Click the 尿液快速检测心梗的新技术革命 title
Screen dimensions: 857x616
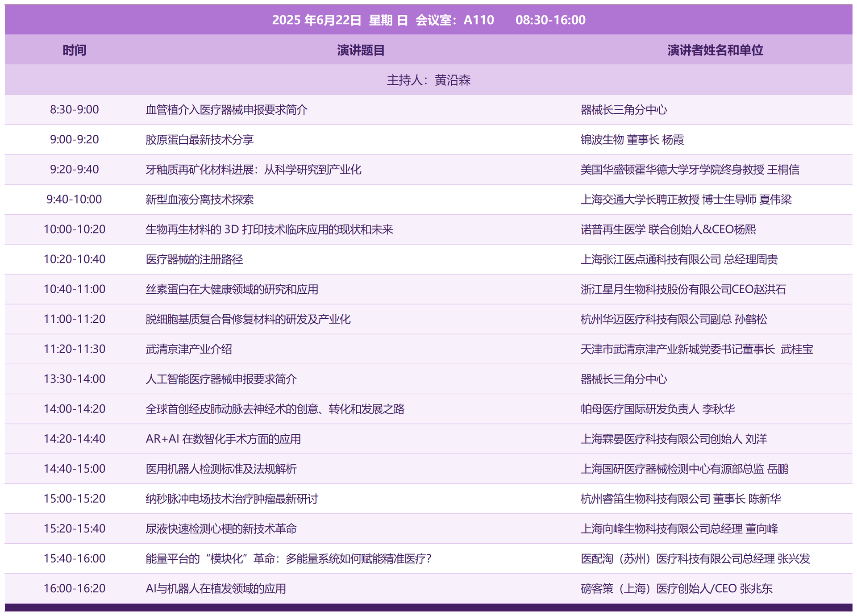coord(221,529)
